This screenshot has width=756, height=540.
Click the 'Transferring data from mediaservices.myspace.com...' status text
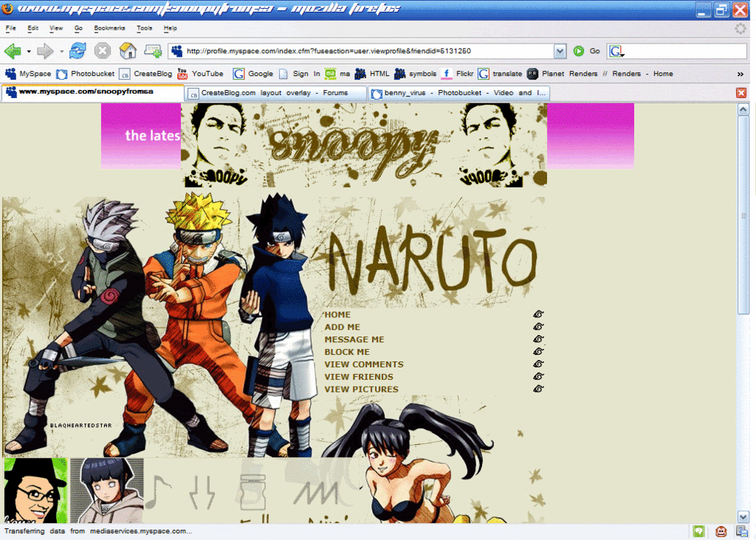pos(98,531)
